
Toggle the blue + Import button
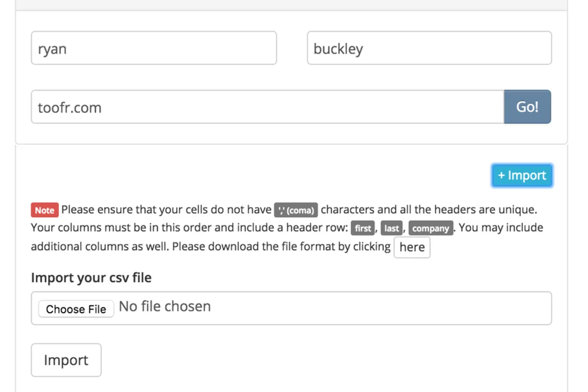coord(522,176)
